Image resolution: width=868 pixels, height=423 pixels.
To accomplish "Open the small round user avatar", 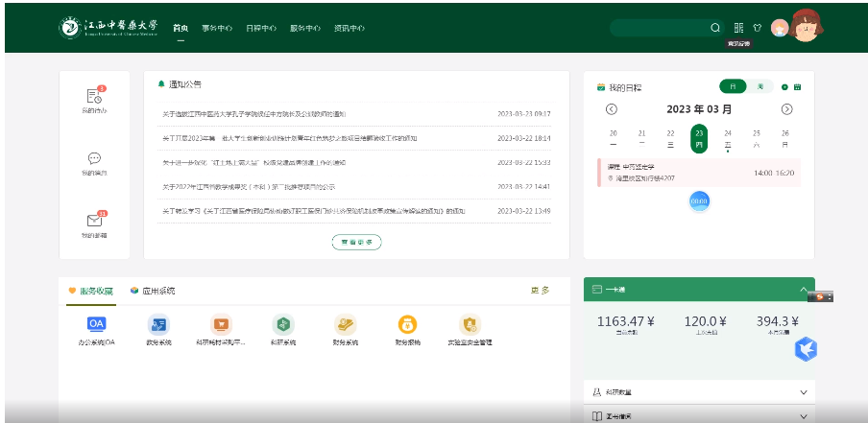I will (x=780, y=28).
